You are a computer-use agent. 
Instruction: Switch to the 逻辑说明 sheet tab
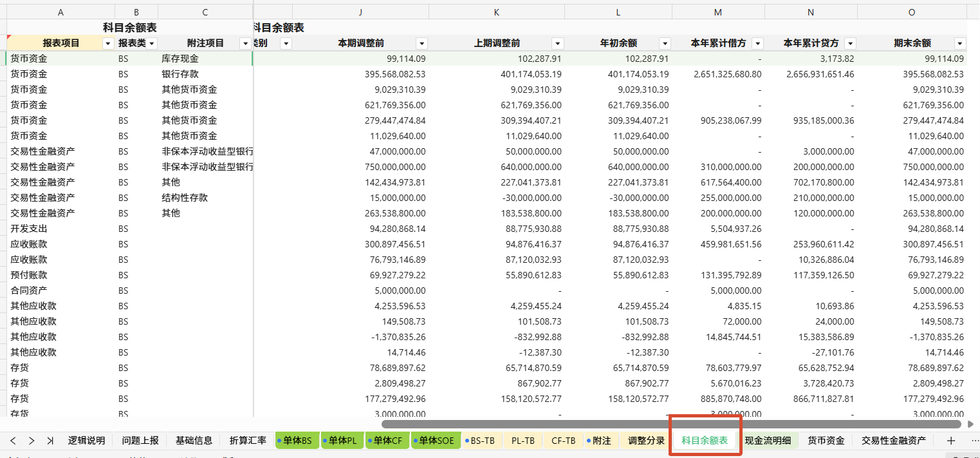pyautogui.click(x=86, y=441)
